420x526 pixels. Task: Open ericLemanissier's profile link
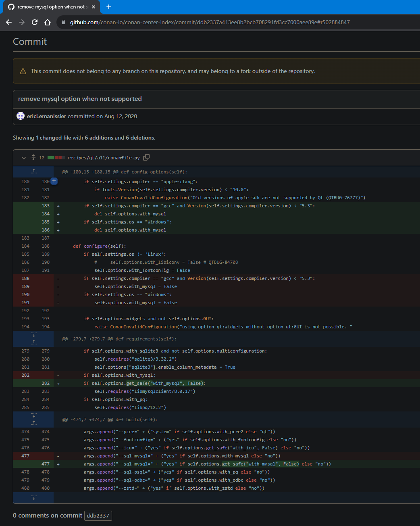[x=46, y=116]
